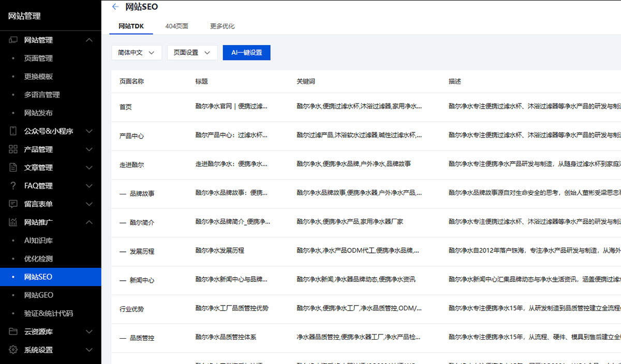Expand the 系统设置 chevron

[89, 350]
